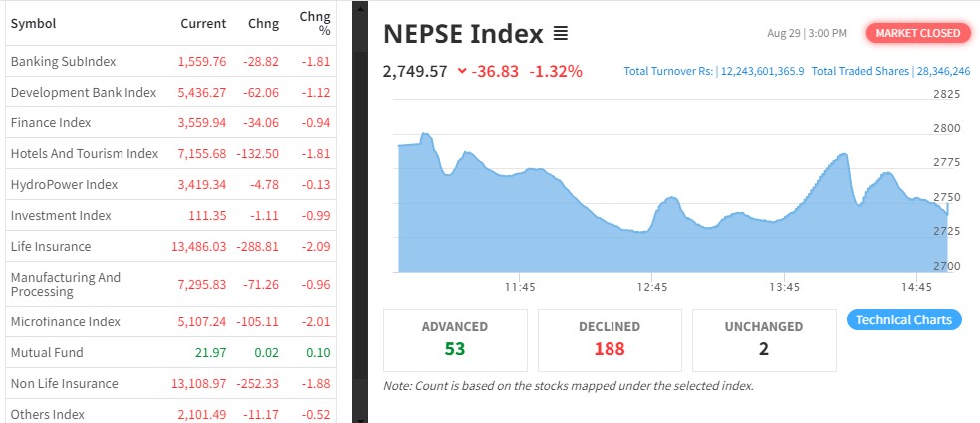
Task: Select the Microfinance Index entry
Action: [x=66, y=322]
